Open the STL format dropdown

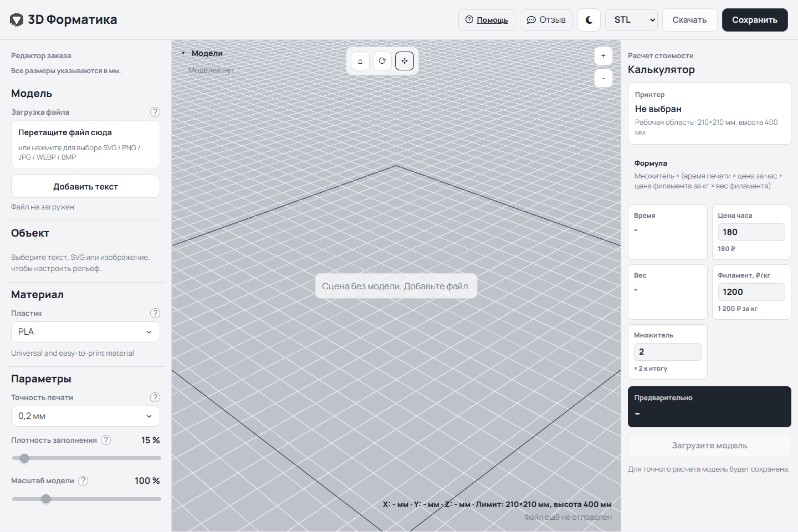point(631,20)
